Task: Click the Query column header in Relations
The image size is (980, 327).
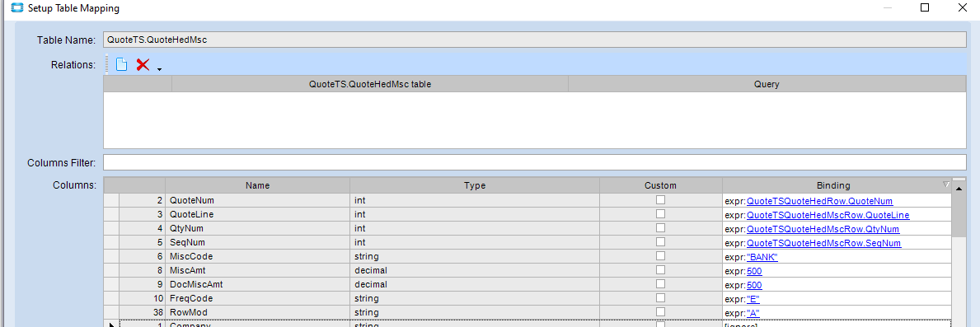Action: 767,84
